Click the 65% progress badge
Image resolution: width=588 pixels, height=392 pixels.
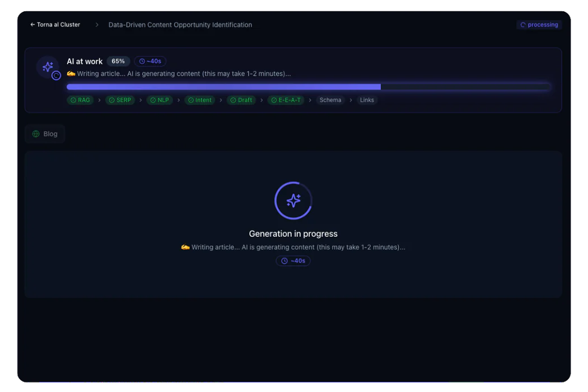tap(118, 62)
